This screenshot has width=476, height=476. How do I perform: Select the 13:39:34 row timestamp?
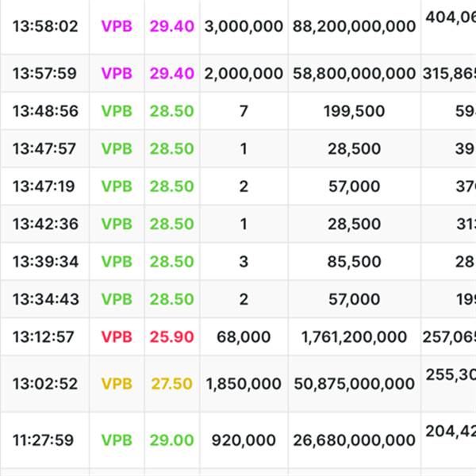(45, 262)
